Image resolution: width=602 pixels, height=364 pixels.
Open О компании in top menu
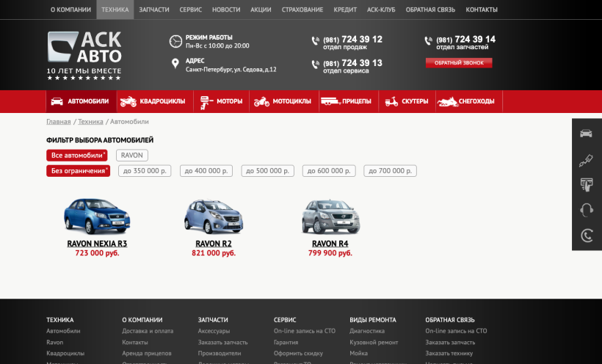click(x=70, y=10)
